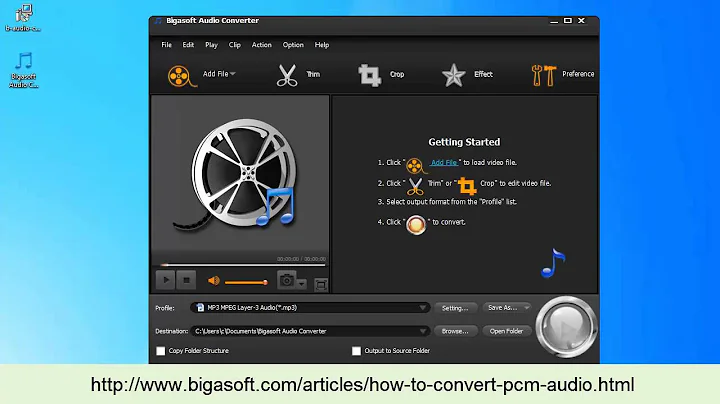This screenshot has width=720, height=404.
Task: Open the Add File dropdown arrow
Action: coord(233,74)
